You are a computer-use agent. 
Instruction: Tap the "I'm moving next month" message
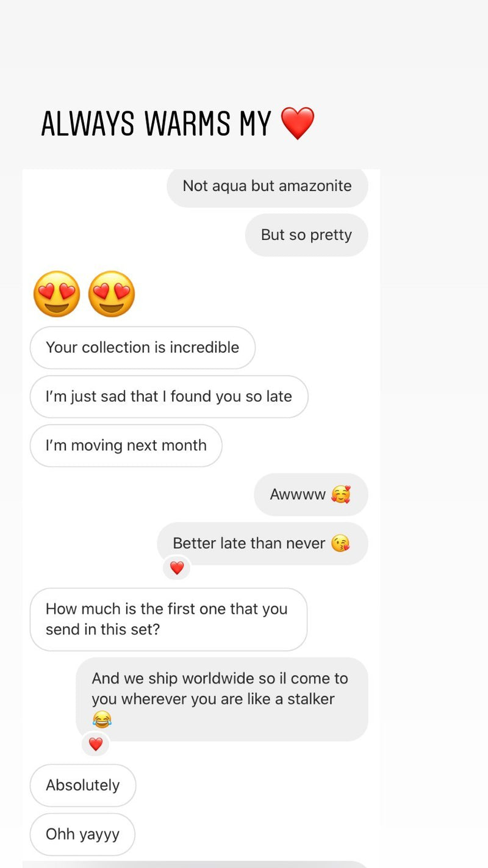click(x=126, y=446)
